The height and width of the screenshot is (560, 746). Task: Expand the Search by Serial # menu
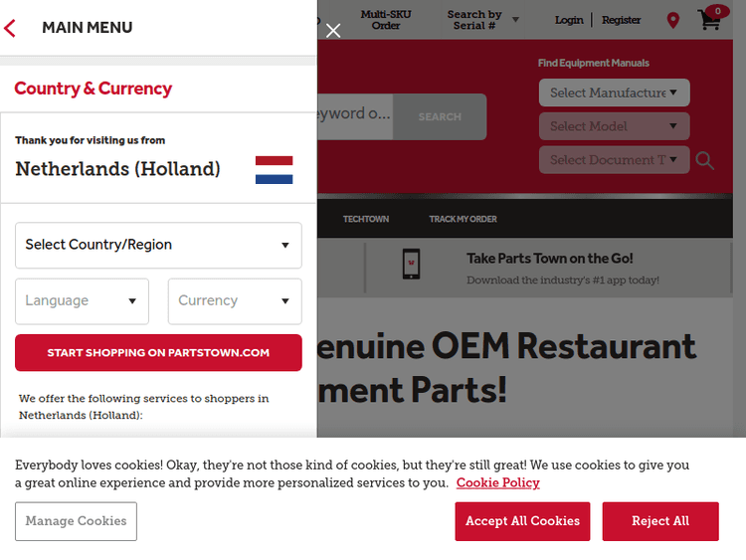click(x=483, y=20)
